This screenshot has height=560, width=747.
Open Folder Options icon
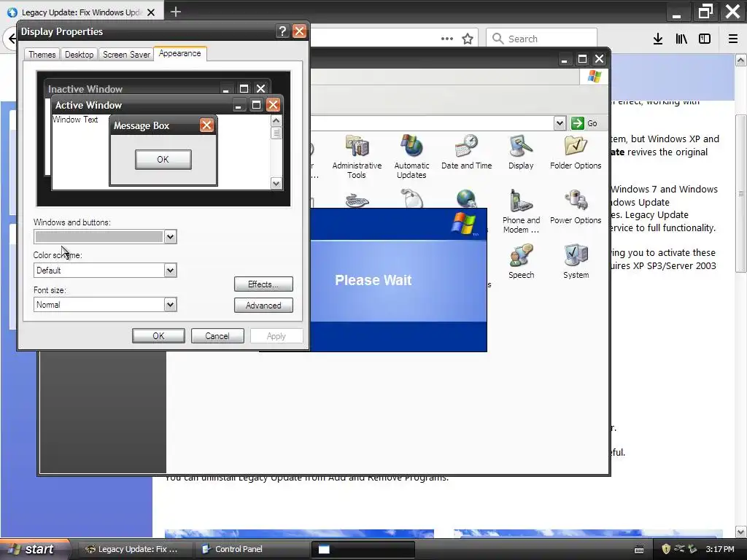coord(576,152)
